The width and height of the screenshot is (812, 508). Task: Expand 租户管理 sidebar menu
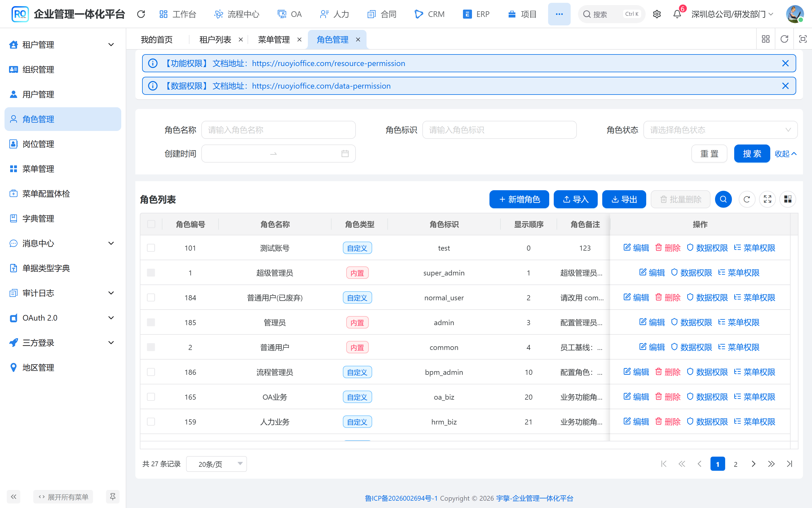(x=63, y=45)
